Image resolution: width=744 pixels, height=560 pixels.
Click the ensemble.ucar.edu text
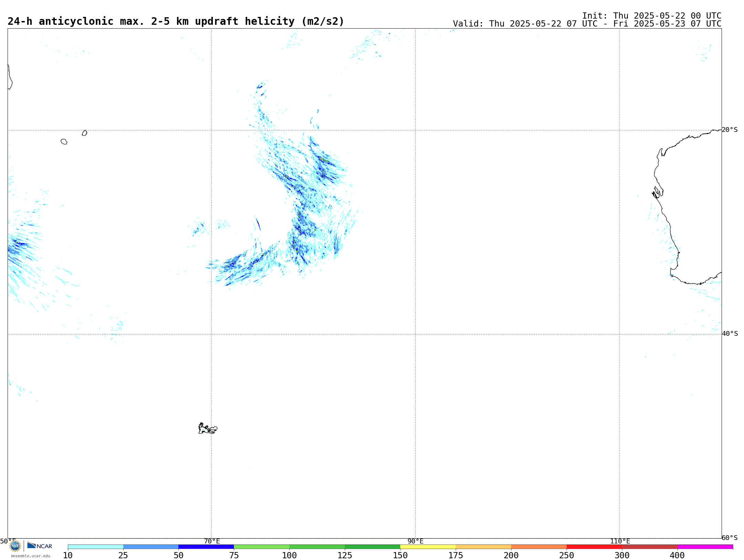click(31, 556)
